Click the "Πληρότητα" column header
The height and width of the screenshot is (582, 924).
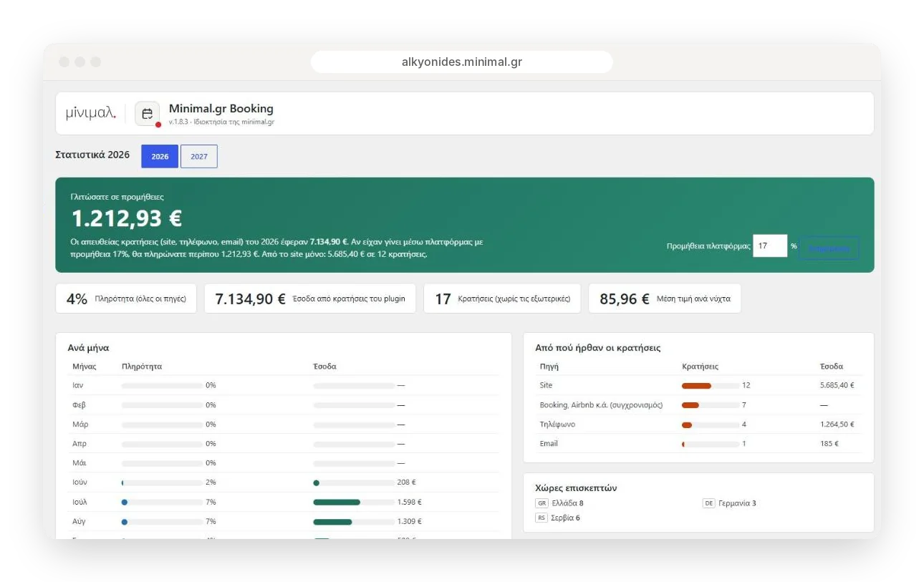[142, 367]
